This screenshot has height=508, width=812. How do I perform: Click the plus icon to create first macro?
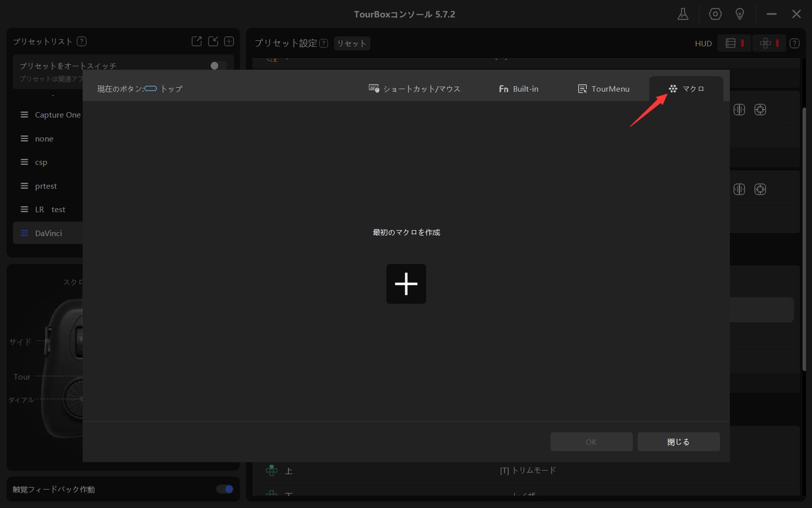click(406, 284)
